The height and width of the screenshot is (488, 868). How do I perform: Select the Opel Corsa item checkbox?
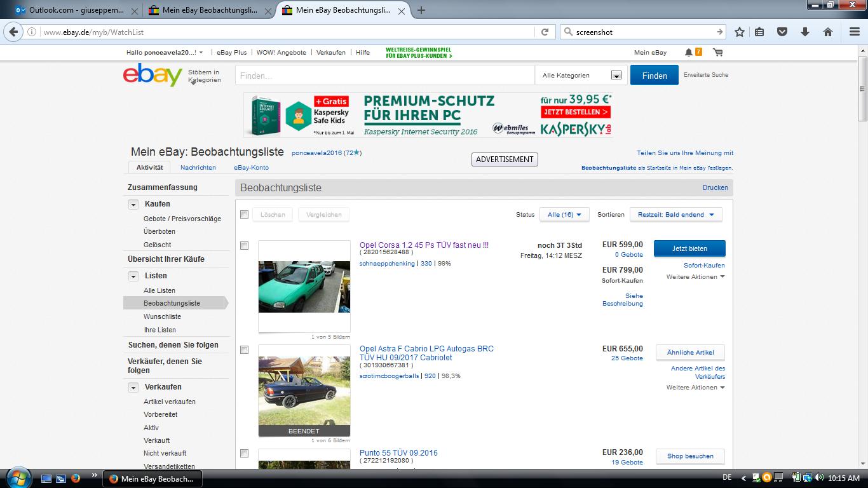[244, 246]
